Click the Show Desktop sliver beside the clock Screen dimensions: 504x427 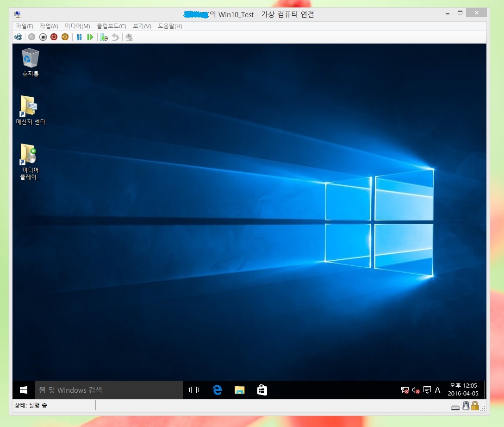tap(485, 390)
